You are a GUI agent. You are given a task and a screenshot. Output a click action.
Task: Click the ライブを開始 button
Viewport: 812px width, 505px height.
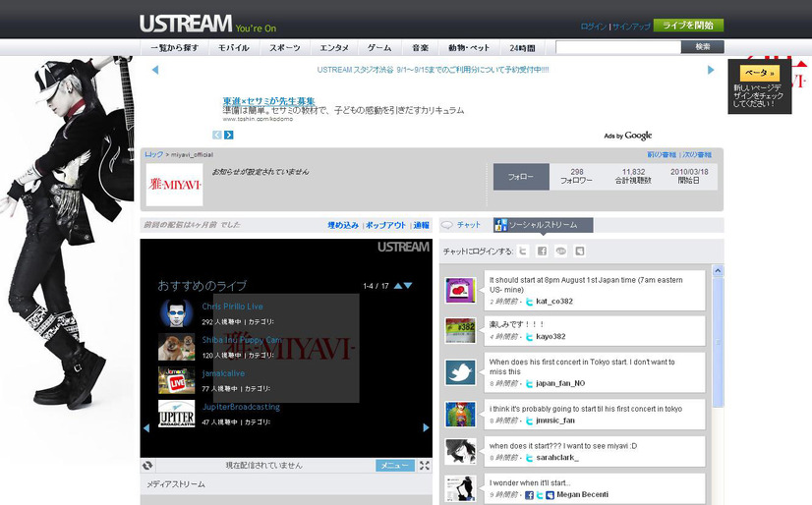tap(688, 26)
